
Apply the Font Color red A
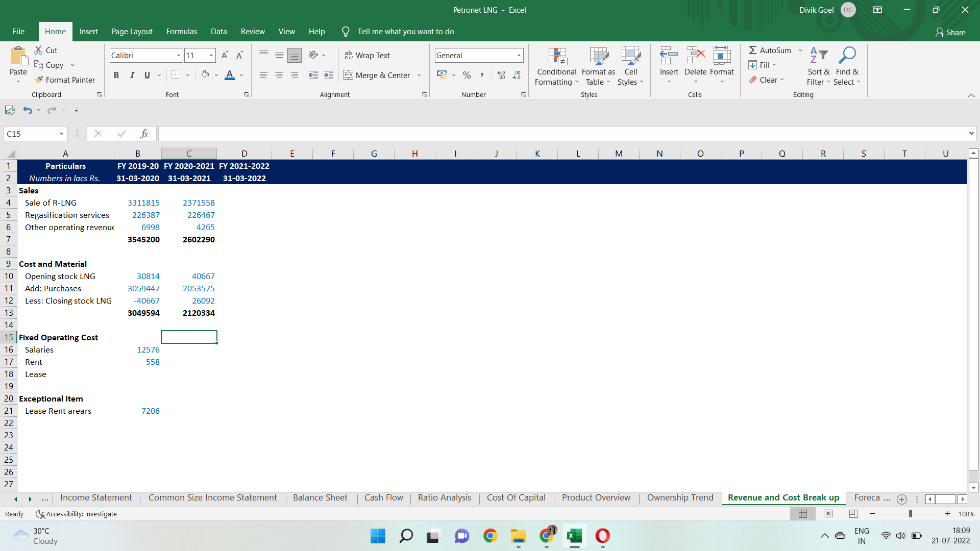click(x=230, y=75)
